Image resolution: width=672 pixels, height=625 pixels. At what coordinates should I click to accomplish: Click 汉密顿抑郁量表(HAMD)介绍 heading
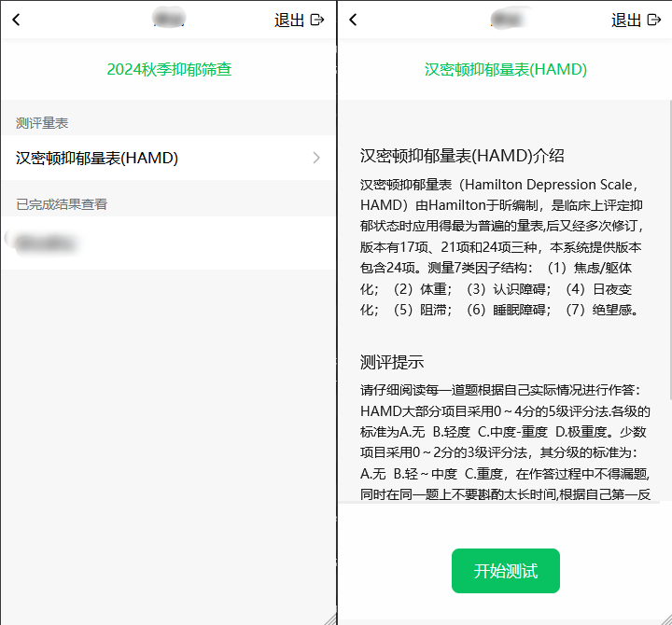[x=462, y=156]
